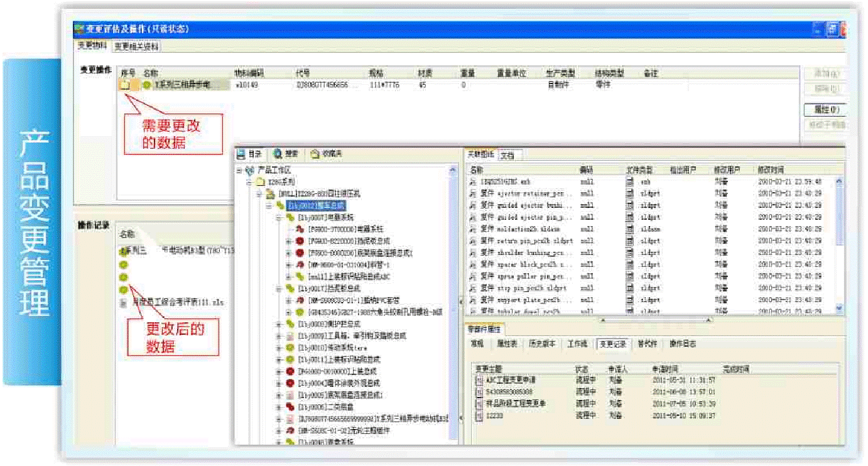The width and height of the screenshot is (868, 466).
Task: Click the file list vertical scrollbar
Action: click(839, 245)
